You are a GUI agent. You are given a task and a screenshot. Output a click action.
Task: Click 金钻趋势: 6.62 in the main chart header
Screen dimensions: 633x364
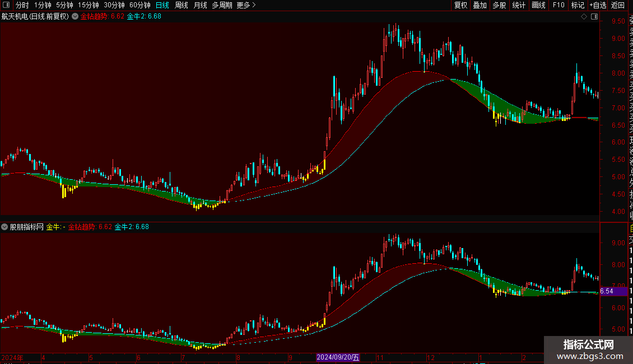pos(102,17)
